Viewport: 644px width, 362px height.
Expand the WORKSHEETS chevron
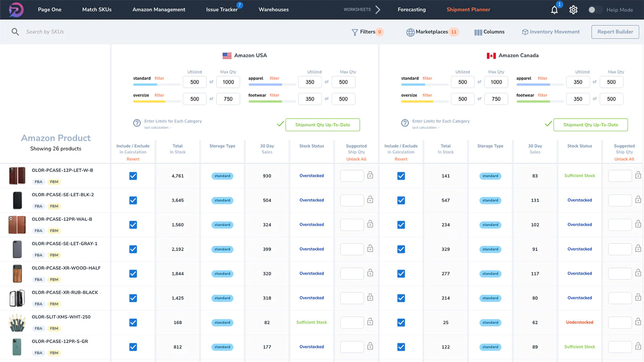coord(378,10)
